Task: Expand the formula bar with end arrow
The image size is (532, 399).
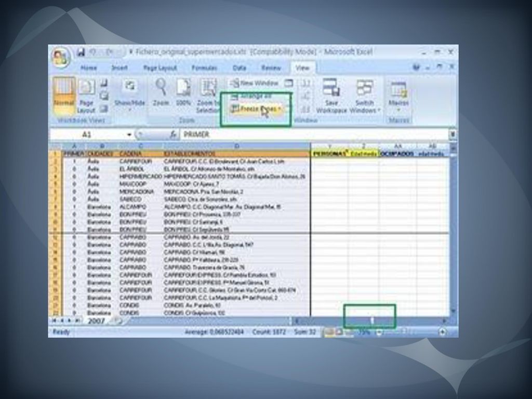Action: (453, 135)
